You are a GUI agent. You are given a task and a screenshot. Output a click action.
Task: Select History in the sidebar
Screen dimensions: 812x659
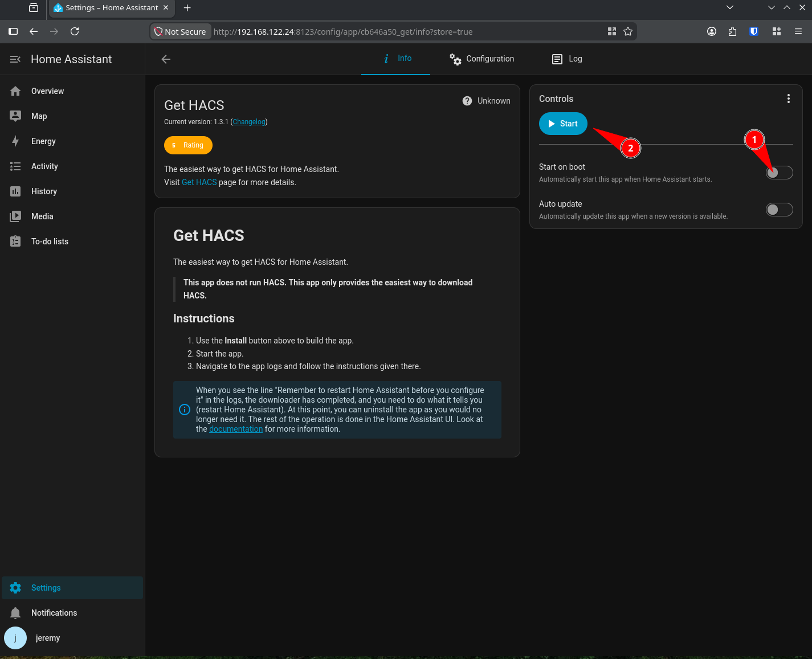click(72, 191)
